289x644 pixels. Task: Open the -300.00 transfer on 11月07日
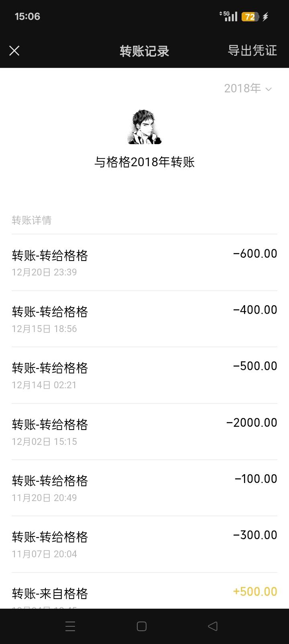pyautogui.click(x=144, y=544)
